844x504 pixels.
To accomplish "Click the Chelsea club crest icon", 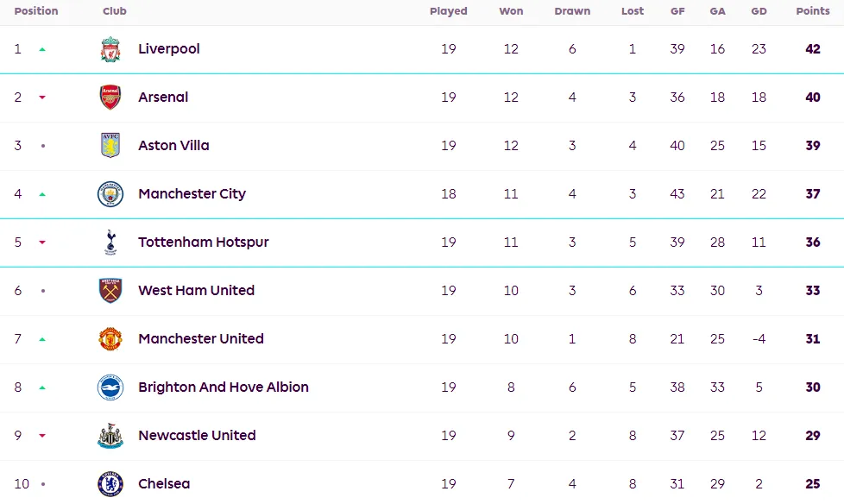I will coord(110,484).
